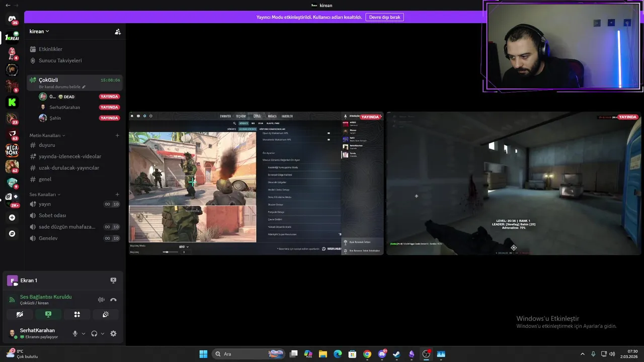The image size is (644, 362).
Task: Open the MEGA BONK server icon
Action: click(x=12, y=150)
